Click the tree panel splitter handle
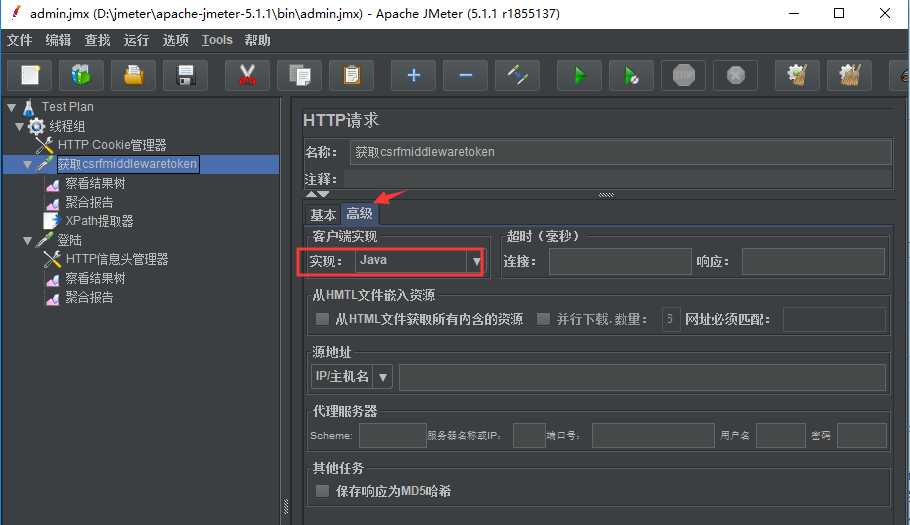Viewport: 910px width, 525px height. 286,507
